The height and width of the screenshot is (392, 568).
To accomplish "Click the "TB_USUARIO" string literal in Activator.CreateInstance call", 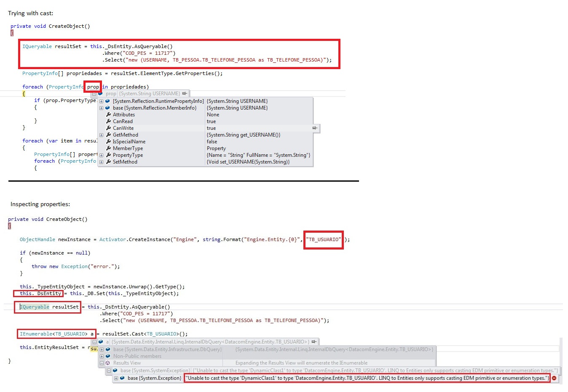I will click(323, 239).
